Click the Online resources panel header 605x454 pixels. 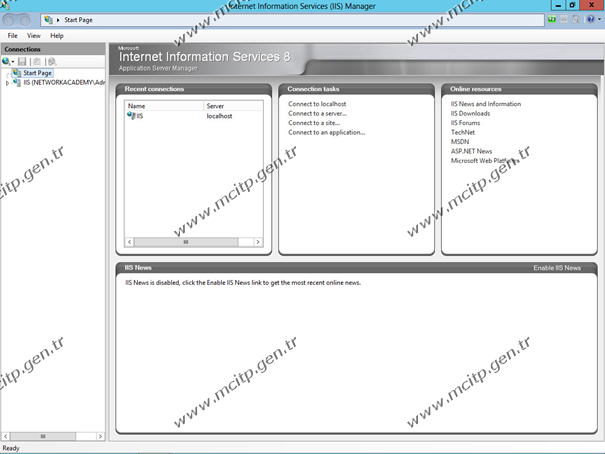click(x=519, y=89)
